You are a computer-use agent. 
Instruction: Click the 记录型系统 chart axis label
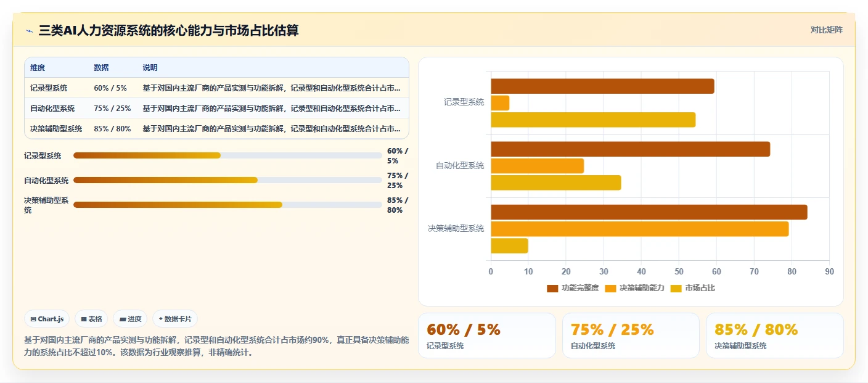[x=464, y=102]
